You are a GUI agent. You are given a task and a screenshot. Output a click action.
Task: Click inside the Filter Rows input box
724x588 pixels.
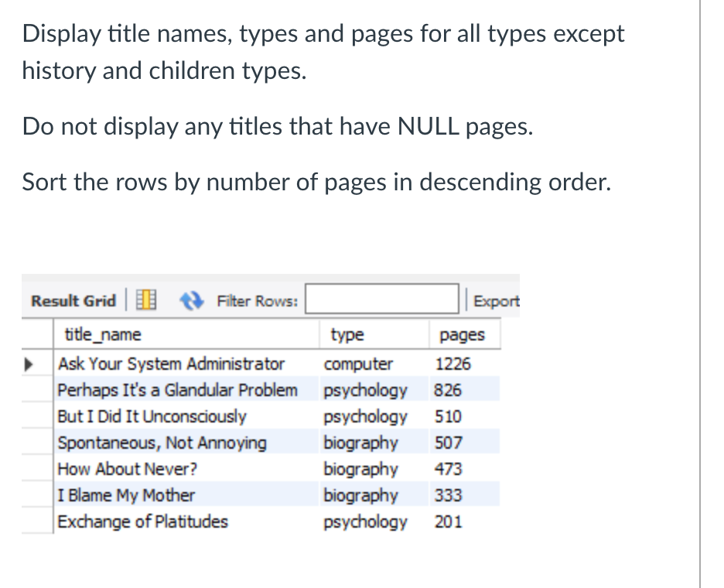pos(381,298)
